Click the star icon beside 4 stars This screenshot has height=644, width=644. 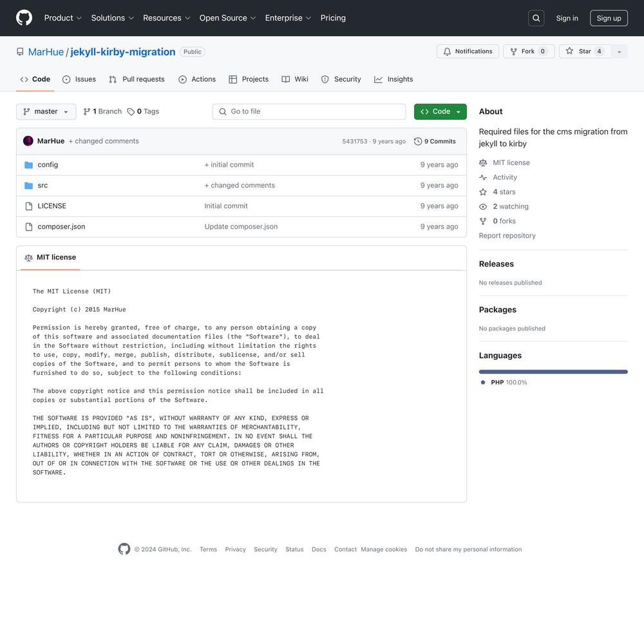tap(483, 192)
